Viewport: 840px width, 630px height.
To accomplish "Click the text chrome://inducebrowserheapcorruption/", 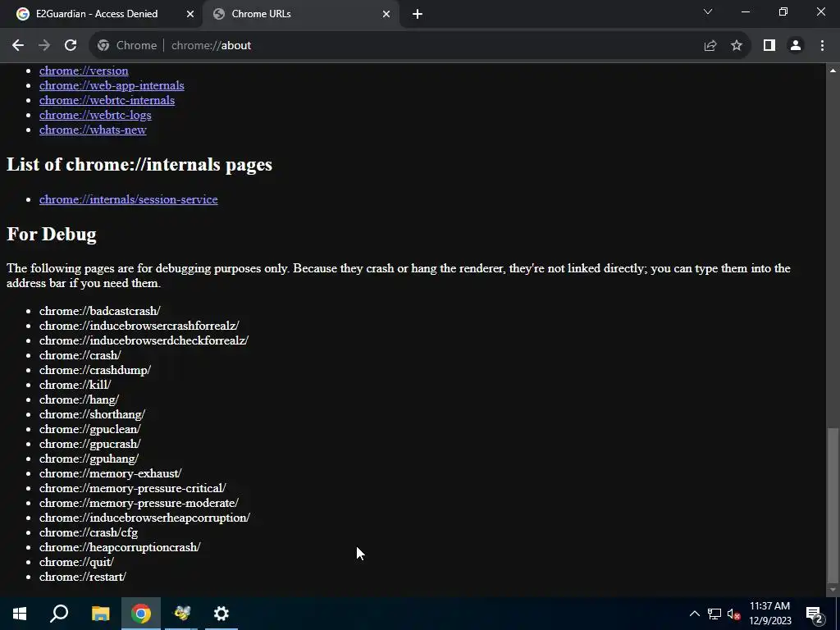I will click(144, 518).
